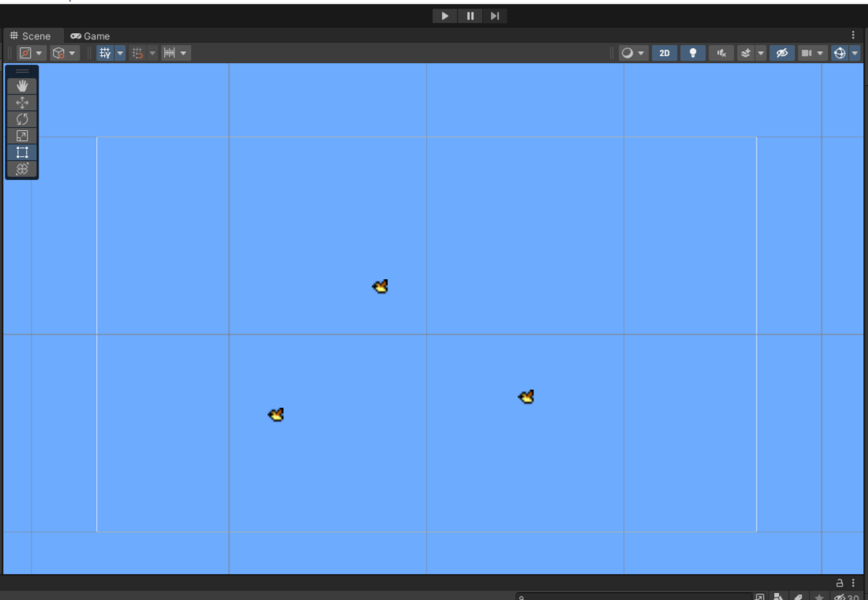Pause the game using the Pause button
This screenshot has height=600, width=868.
tap(470, 16)
